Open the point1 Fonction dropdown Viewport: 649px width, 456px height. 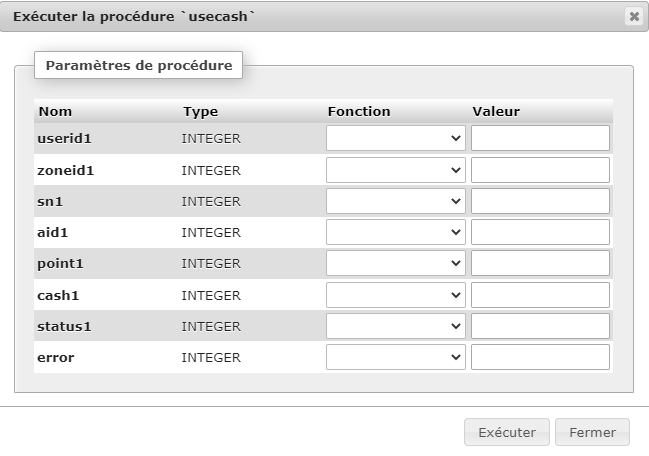coord(396,263)
